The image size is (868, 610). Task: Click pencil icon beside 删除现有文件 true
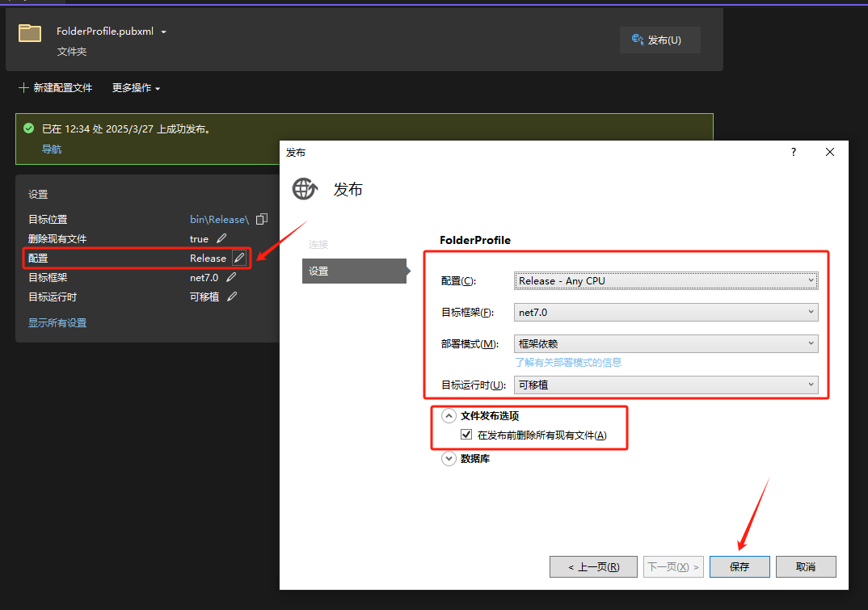[222, 239]
